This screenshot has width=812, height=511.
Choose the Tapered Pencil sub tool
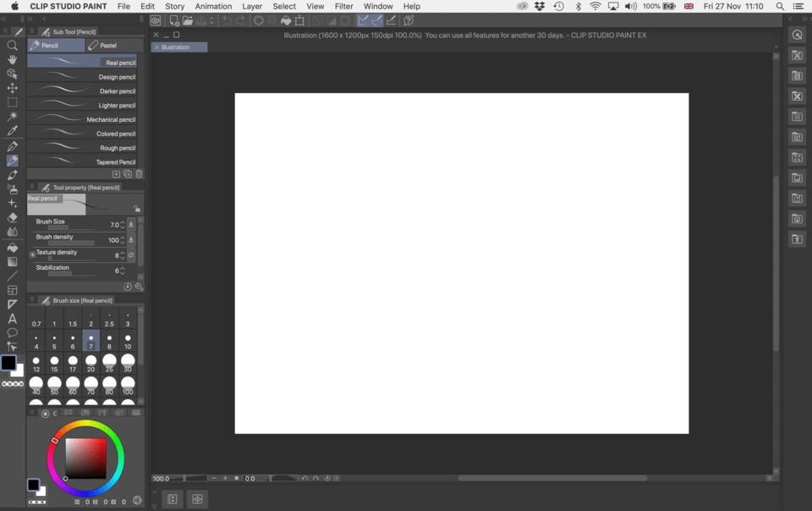(x=82, y=162)
